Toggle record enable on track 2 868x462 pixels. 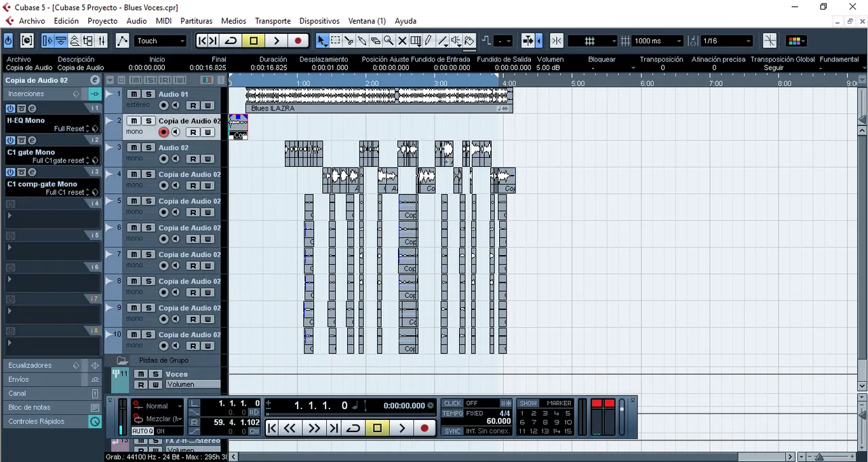point(163,132)
